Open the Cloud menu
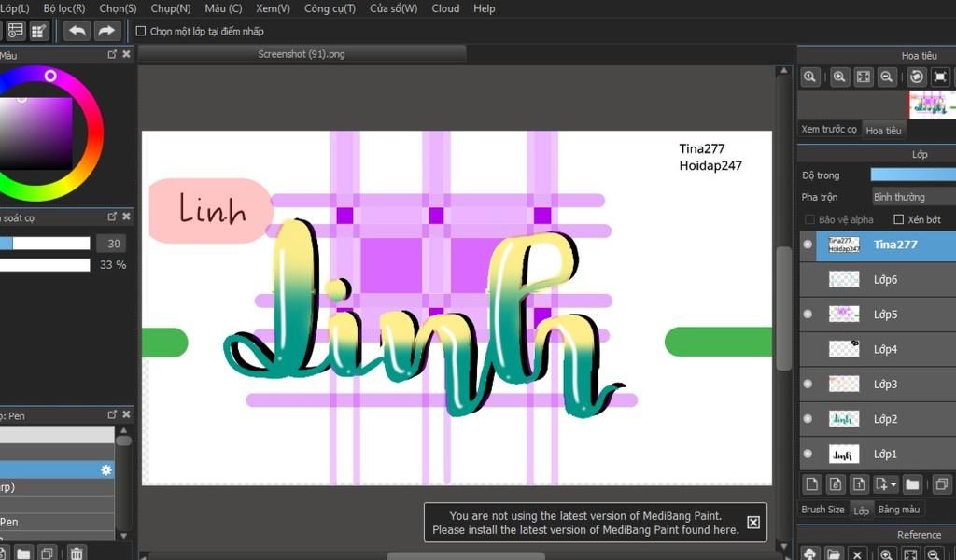Image resolution: width=956 pixels, height=560 pixels. [445, 8]
